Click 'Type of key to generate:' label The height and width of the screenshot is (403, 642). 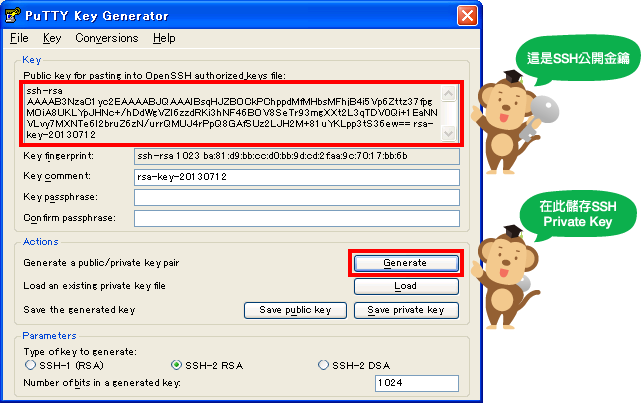pyautogui.click(x=80, y=352)
